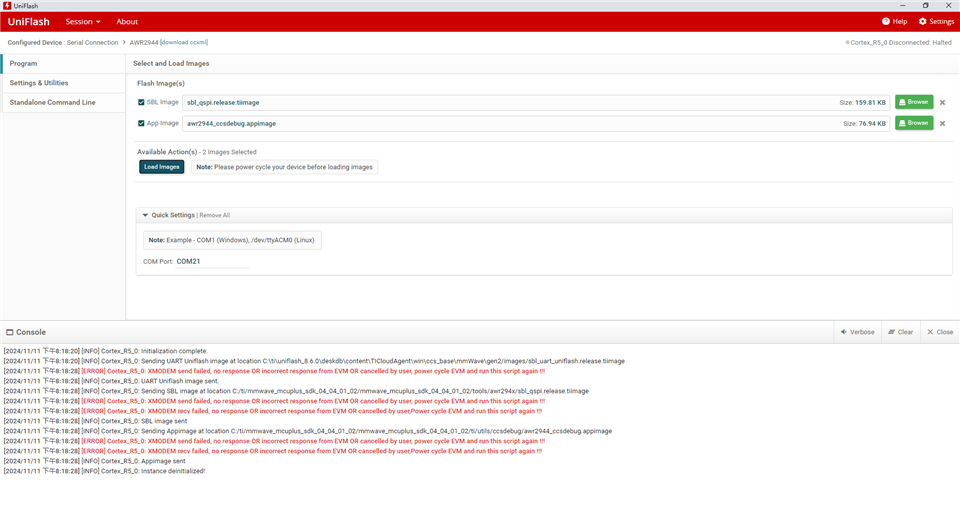
Task: Click the 'Size: 159.81 KB' label
Action: pos(862,103)
